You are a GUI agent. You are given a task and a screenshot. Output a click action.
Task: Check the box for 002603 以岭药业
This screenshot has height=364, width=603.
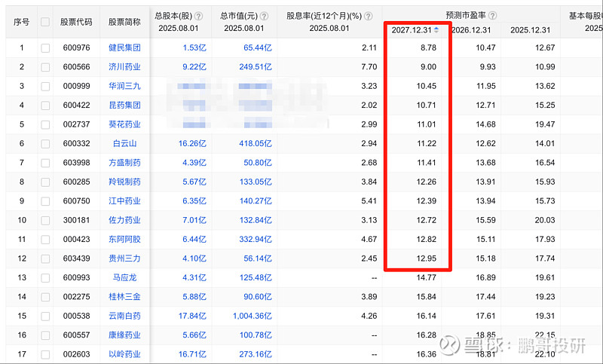45,355
